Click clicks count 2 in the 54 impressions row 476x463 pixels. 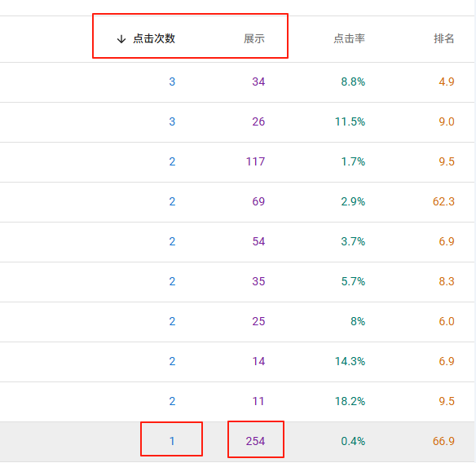pos(172,241)
